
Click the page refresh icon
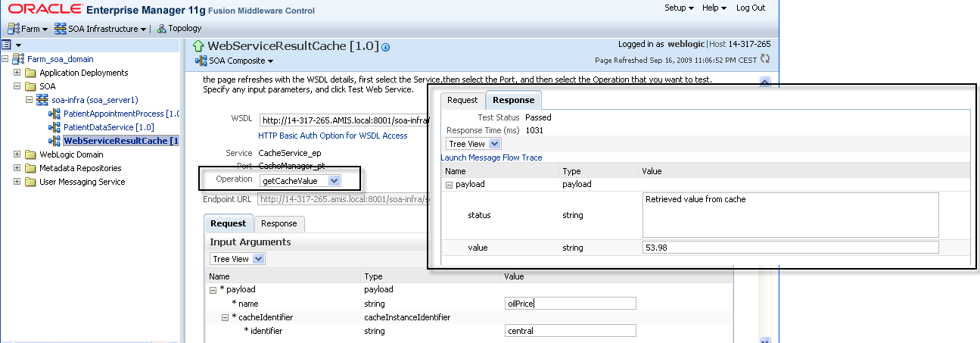coord(765,59)
